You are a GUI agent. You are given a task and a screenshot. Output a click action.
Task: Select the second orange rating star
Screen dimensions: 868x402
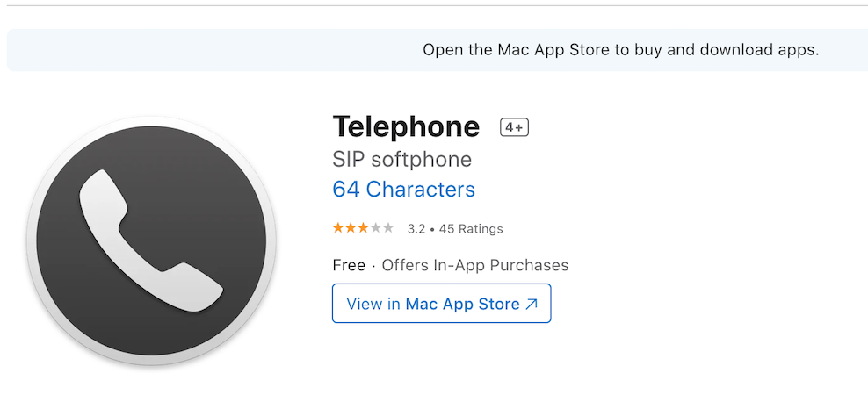click(x=351, y=228)
